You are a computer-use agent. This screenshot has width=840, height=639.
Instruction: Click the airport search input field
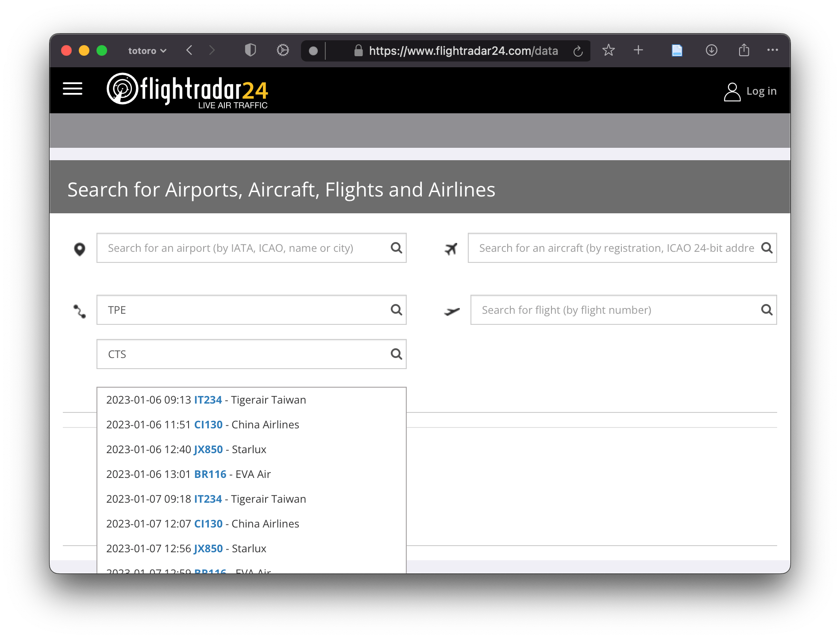pyautogui.click(x=251, y=248)
